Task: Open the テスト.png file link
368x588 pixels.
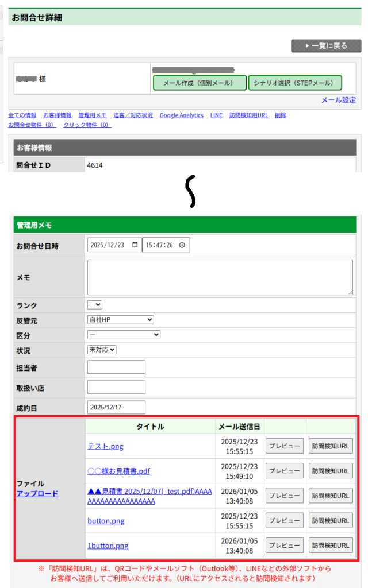Action: [105, 447]
